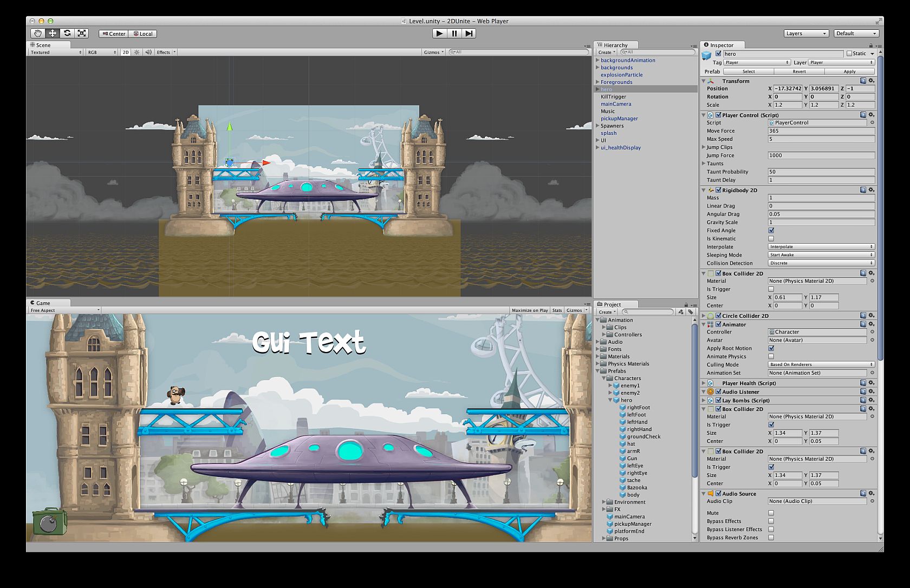Click the Project panel search-by-label icon
Viewport: 910px width, 588px height.
pos(691,312)
